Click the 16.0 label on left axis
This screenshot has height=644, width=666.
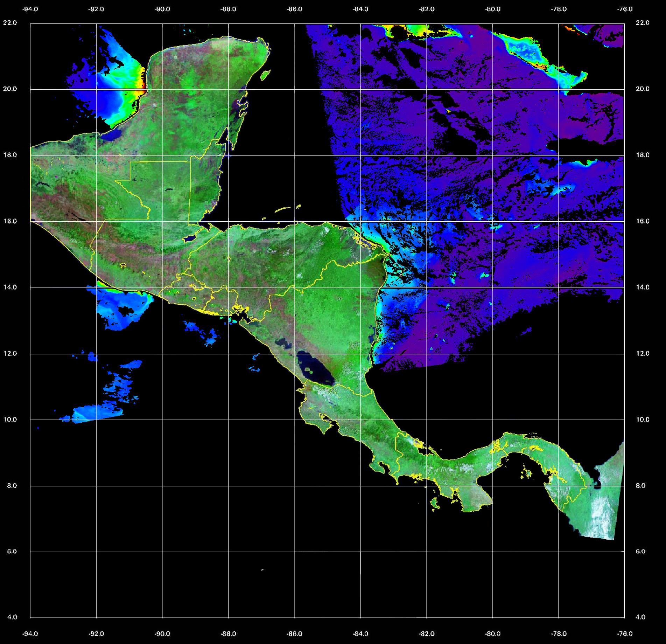click(10, 221)
